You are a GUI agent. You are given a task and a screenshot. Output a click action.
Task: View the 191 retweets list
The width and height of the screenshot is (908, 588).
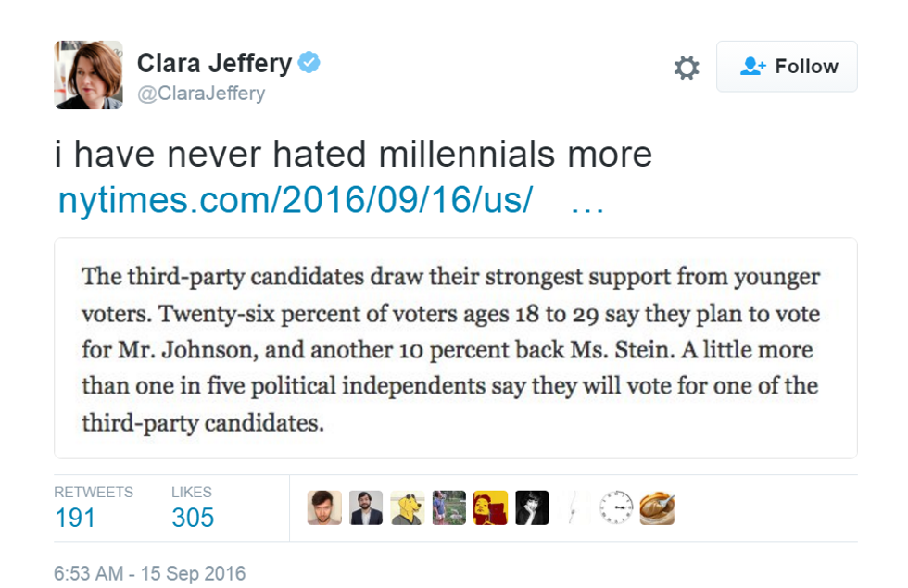[75, 518]
